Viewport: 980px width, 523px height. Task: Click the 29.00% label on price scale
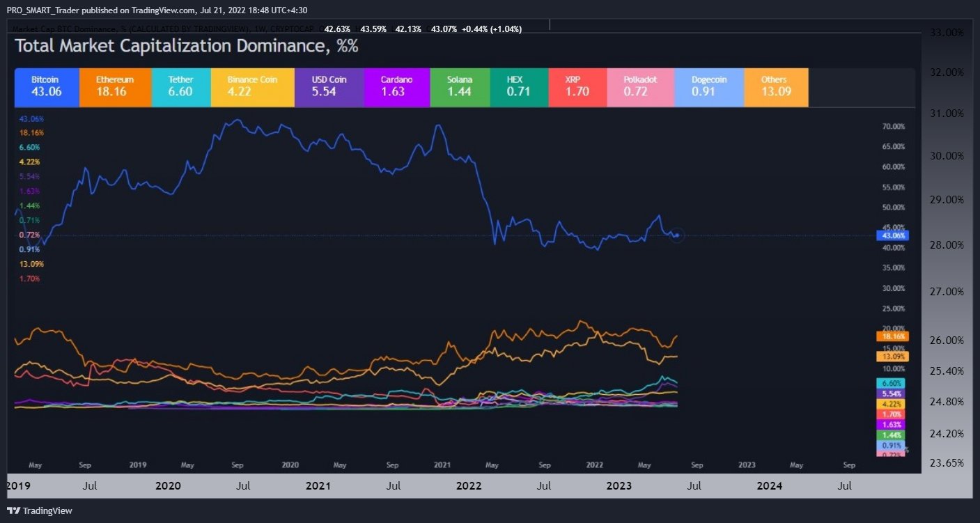[x=947, y=199]
